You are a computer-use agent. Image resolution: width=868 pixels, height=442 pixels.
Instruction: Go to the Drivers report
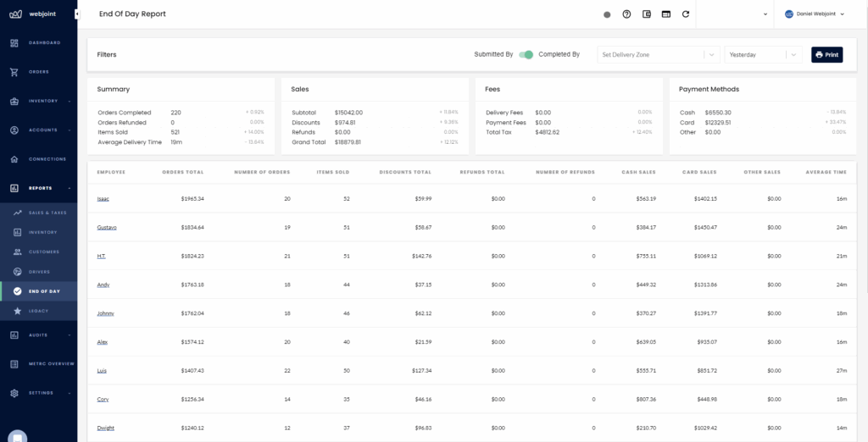click(38, 272)
